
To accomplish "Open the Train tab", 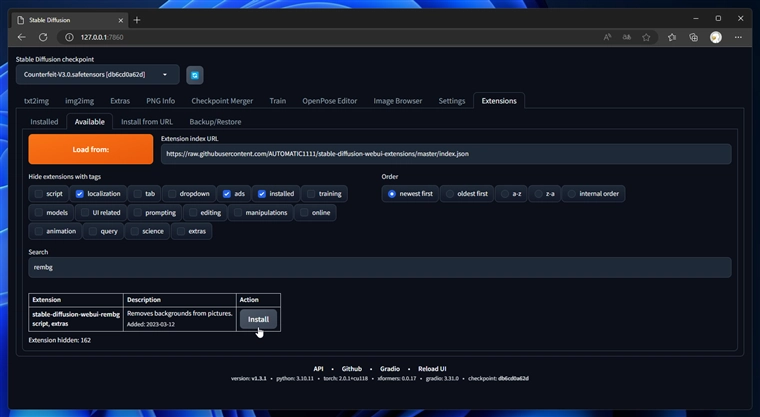I will 277,101.
